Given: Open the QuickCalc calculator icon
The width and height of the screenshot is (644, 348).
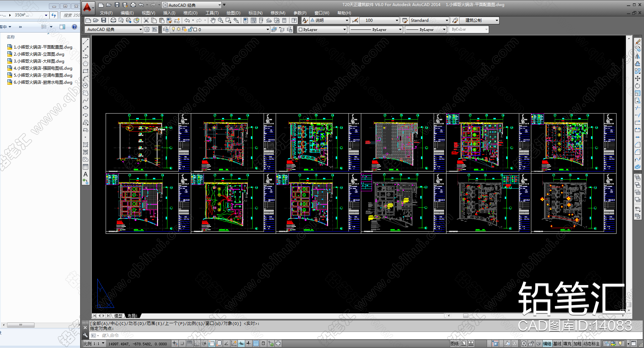Looking at the screenshot, I should (284, 20).
